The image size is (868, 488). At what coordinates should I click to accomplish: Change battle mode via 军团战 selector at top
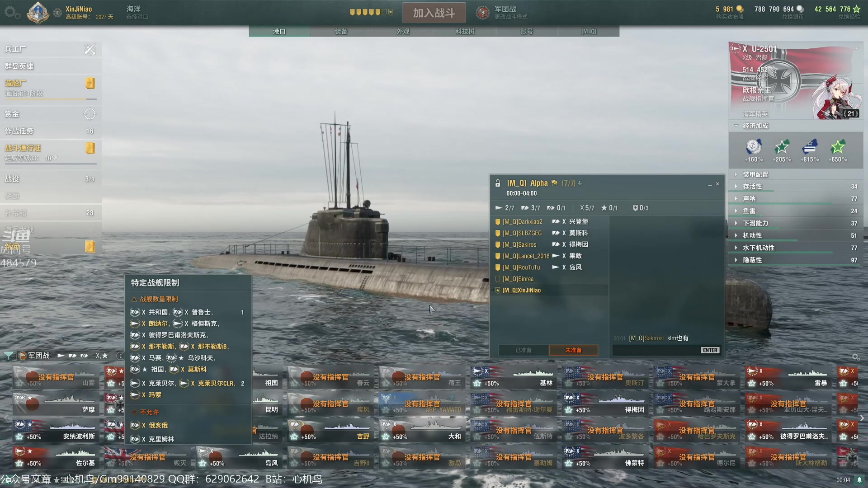tap(502, 13)
